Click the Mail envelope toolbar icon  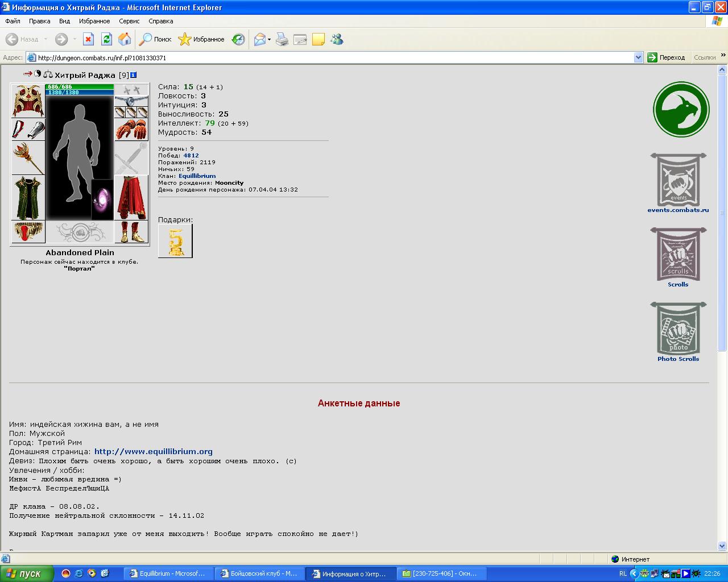(260, 39)
